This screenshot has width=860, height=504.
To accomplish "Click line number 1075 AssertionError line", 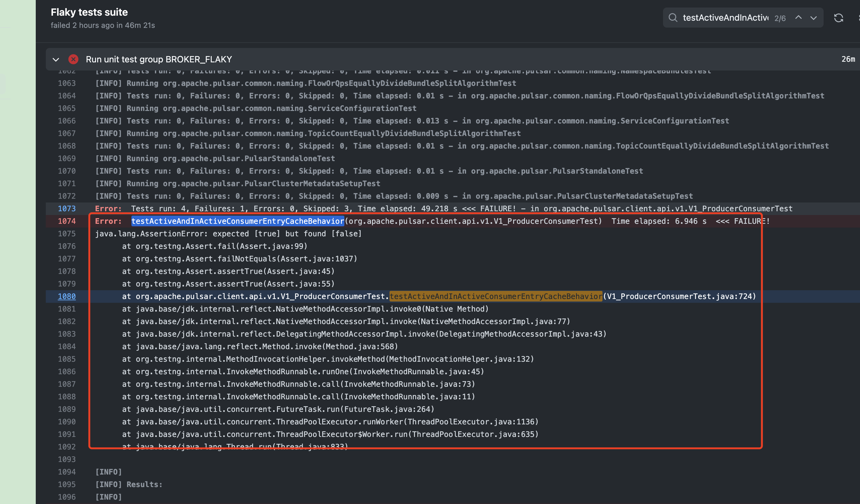I will click(x=66, y=234).
